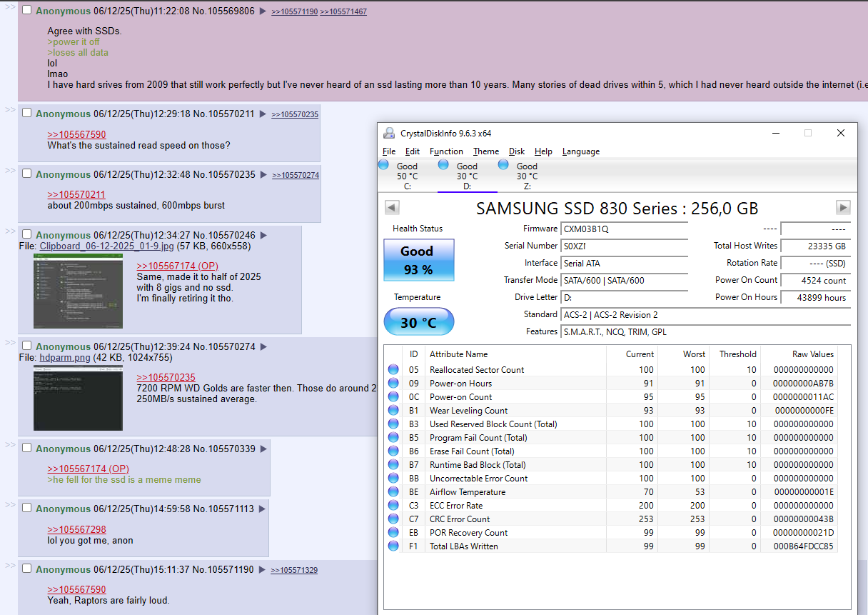Click the status orb for Reallocated Sector Count
868x615 pixels.
coord(393,370)
